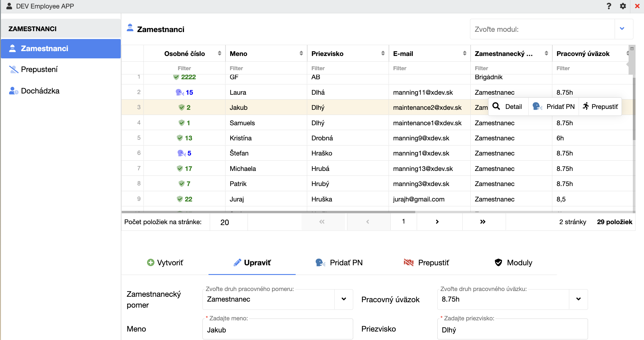Toggle sort arrows on Priezvisko column
This screenshot has height=340, width=644.
coord(383,54)
